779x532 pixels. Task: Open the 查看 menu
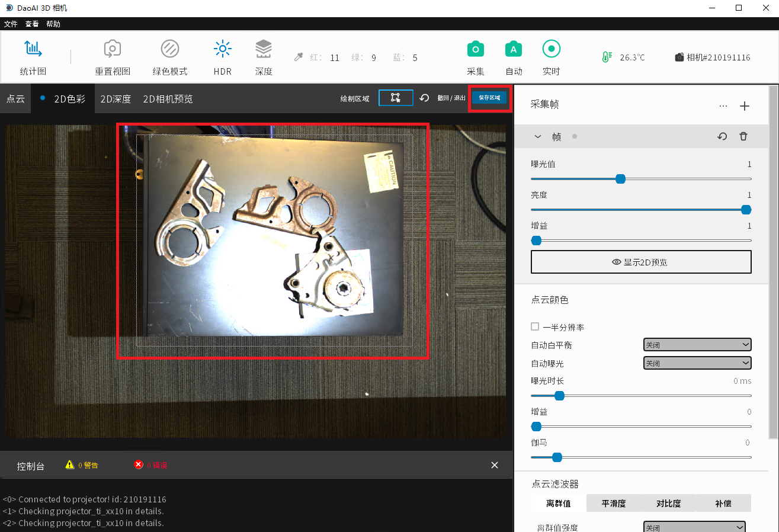(x=32, y=24)
